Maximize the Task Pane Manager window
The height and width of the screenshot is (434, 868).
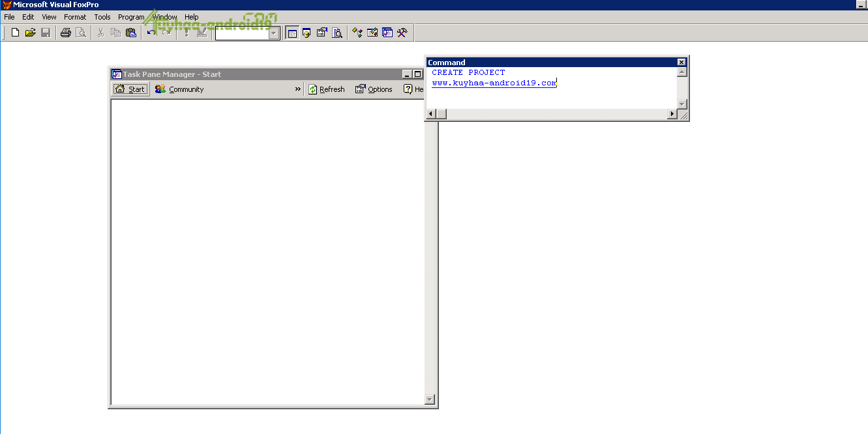pyautogui.click(x=417, y=74)
